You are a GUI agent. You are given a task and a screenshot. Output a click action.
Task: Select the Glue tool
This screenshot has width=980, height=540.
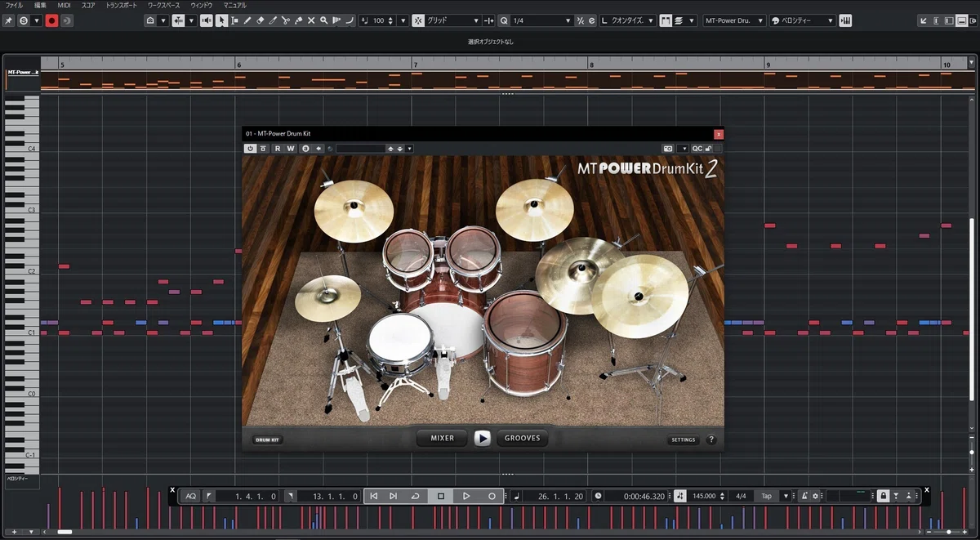pos(298,20)
